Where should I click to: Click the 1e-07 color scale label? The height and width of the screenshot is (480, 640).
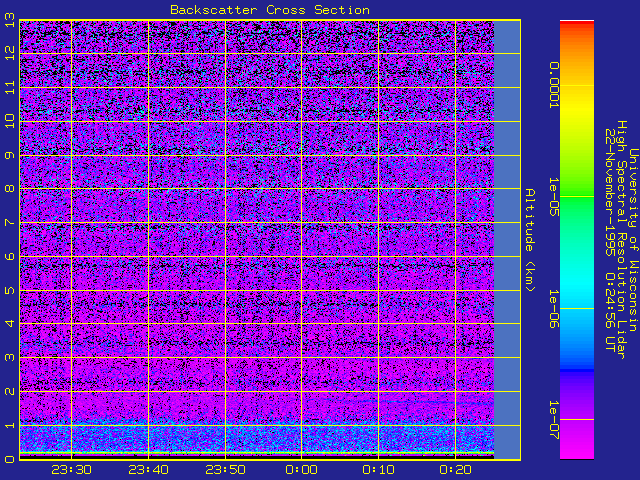coord(553,420)
